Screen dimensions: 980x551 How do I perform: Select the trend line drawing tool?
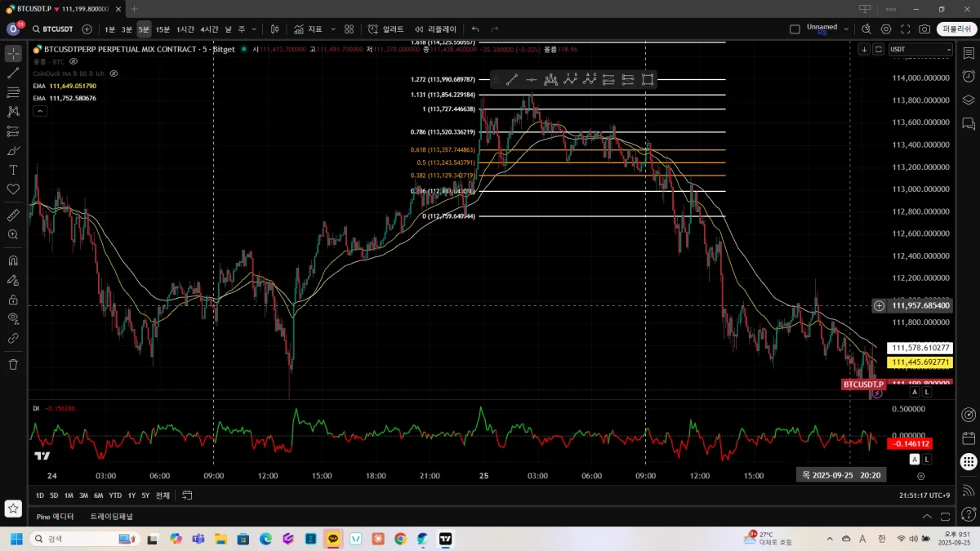pos(13,73)
